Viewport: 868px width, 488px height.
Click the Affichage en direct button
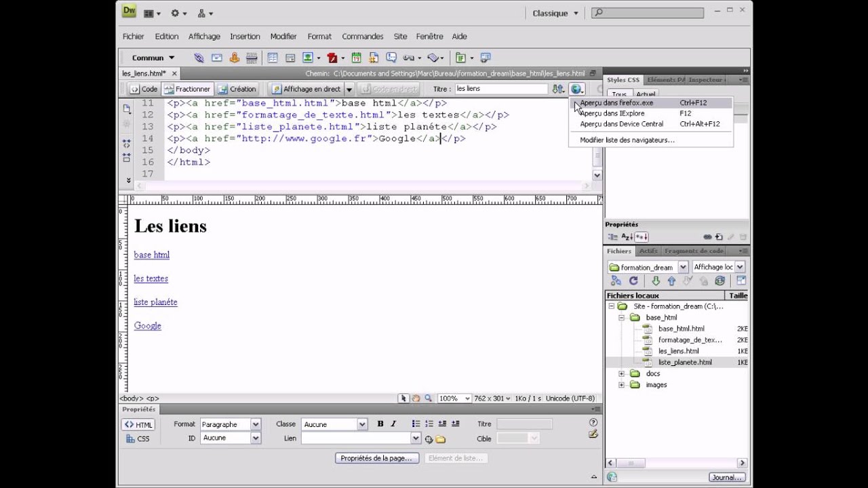click(x=307, y=89)
